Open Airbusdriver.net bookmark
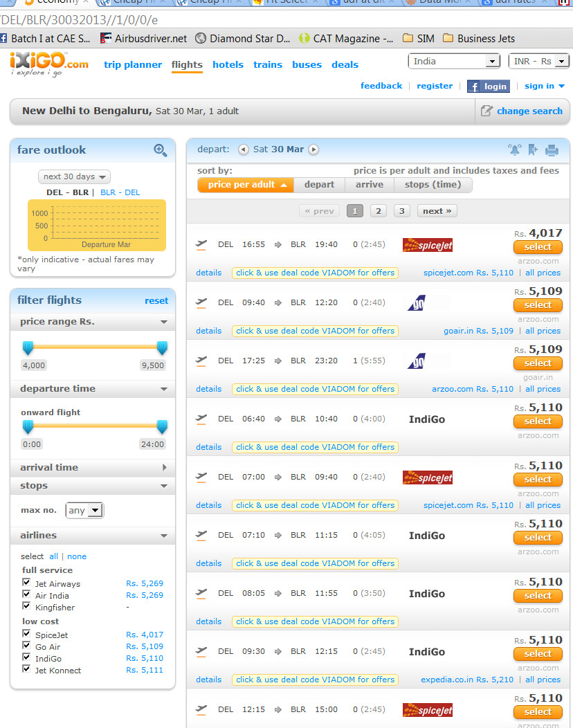This screenshot has height=728, width=573. (144, 39)
